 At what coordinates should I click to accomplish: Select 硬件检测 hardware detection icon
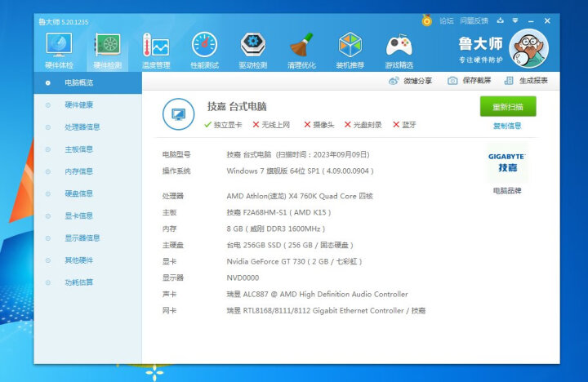point(107,51)
